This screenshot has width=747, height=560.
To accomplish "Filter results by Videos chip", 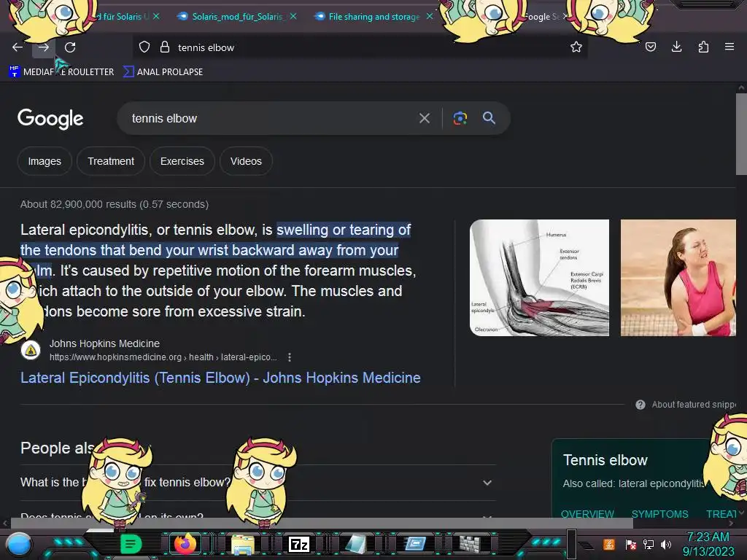I will coord(246,161).
